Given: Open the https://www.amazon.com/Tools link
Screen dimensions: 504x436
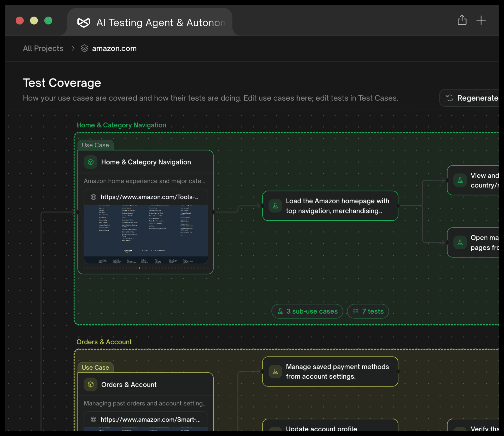Looking at the screenshot, I should coord(149,197).
